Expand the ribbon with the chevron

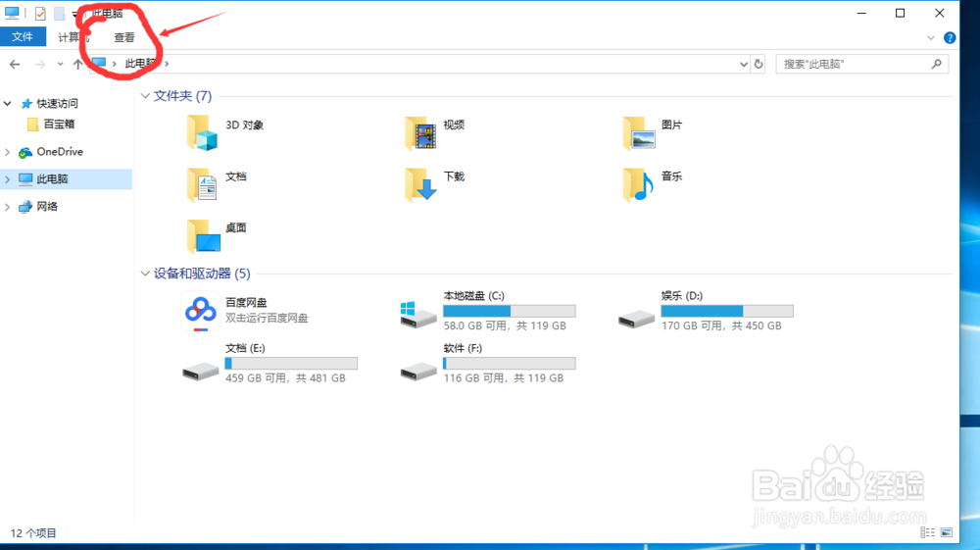[931, 38]
